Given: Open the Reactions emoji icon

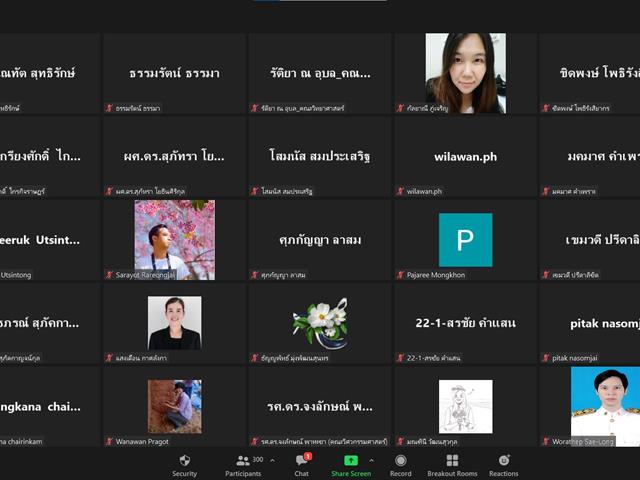Looking at the screenshot, I should [x=504, y=460].
